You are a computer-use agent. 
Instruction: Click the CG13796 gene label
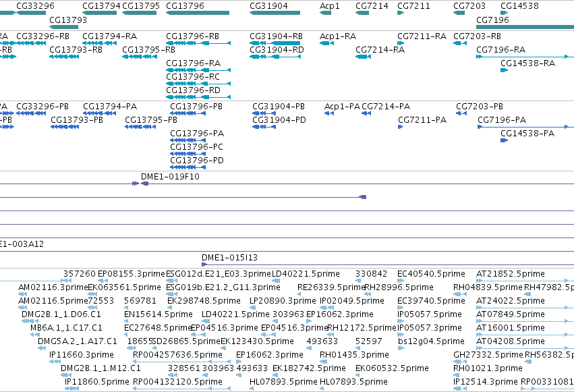click(x=185, y=6)
